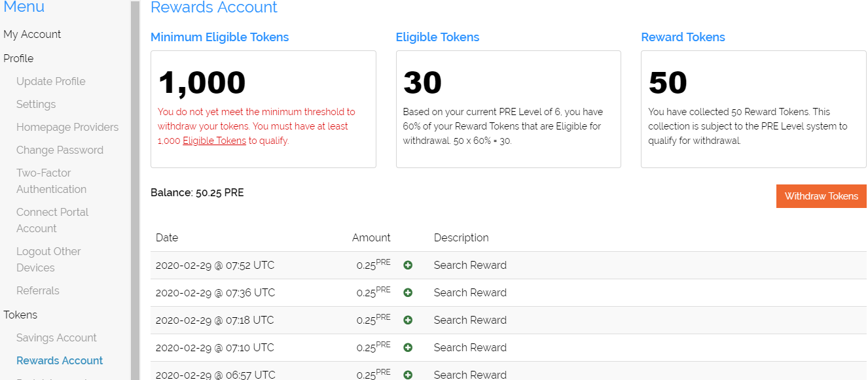Click green plus icon for 07:10 UTC reward
Image resolution: width=868 pixels, height=380 pixels.
(408, 348)
